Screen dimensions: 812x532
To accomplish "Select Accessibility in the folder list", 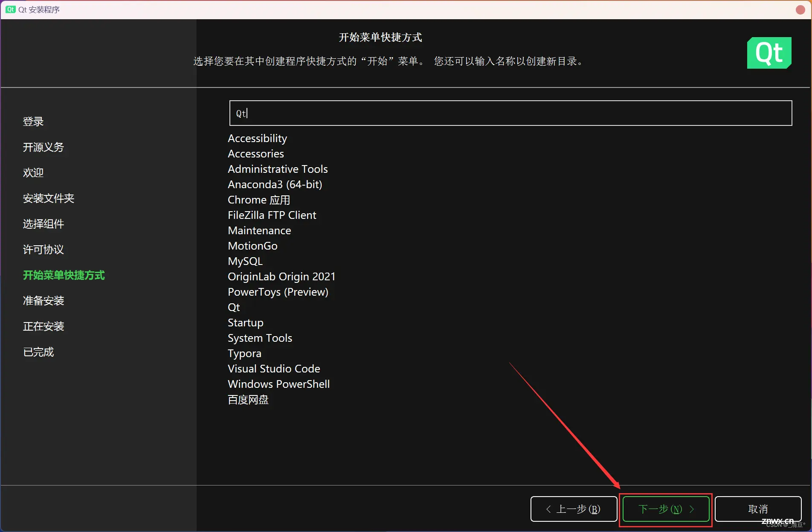I will pos(257,138).
